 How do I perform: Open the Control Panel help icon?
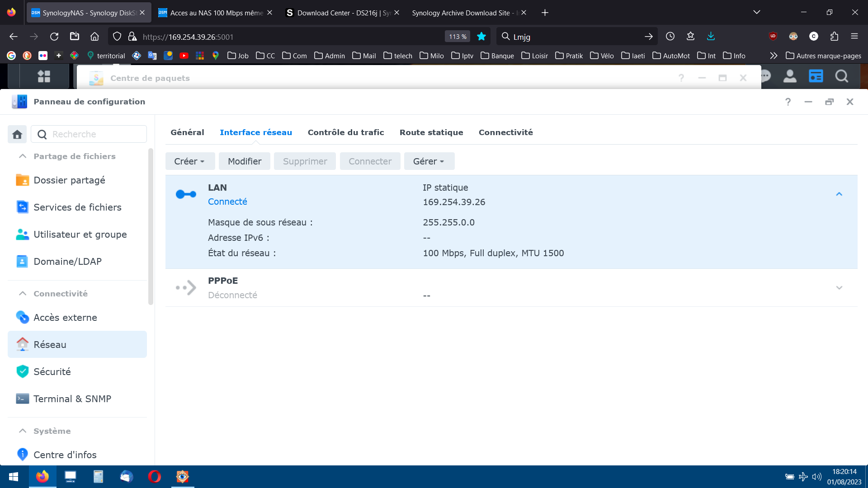788,102
